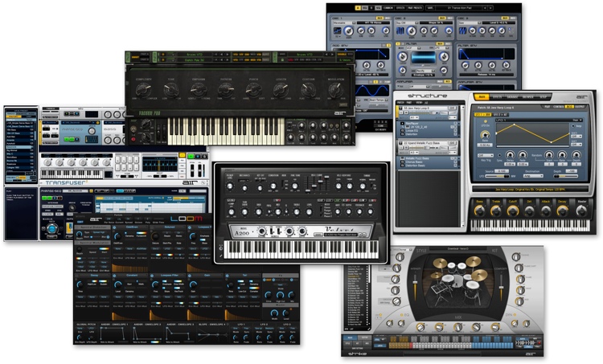Click the Cutoff knob in Structure
This screenshot has height=364, width=603.
[513, 211]
